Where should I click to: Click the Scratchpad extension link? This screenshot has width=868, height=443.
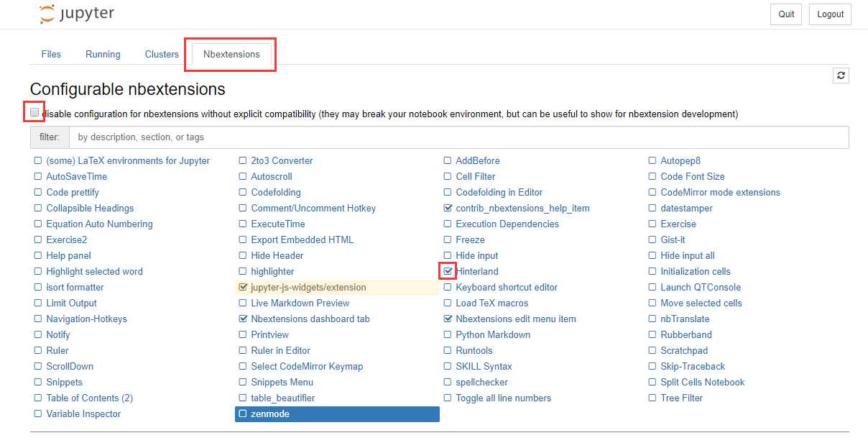(x=684, y=350)
